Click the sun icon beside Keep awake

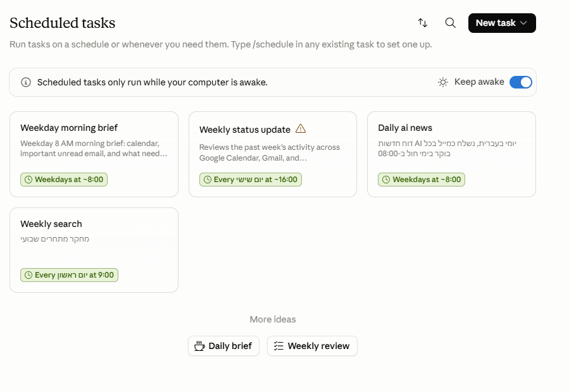[442, 82]
